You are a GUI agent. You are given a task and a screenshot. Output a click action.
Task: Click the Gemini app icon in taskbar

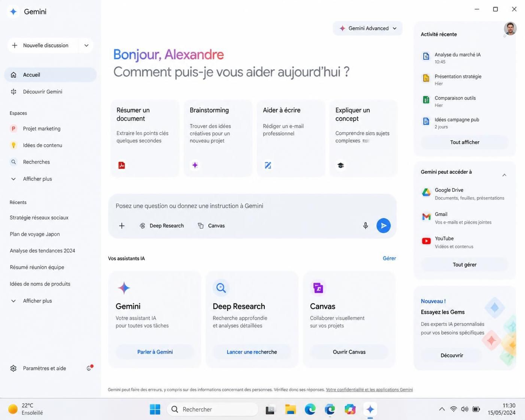tap(370, 410)
